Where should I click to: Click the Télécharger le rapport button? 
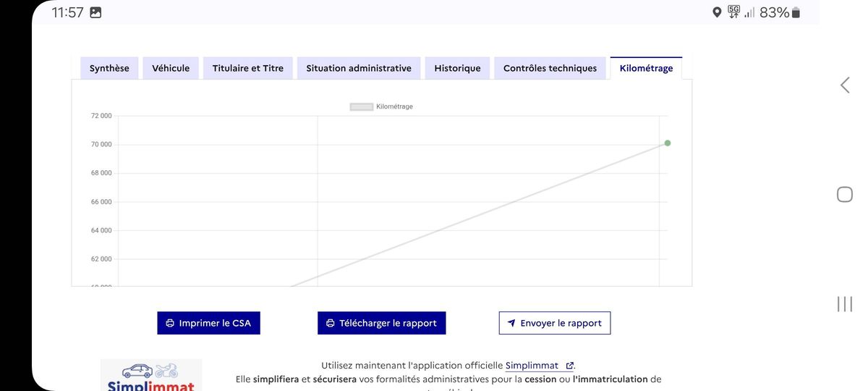point(381,323)
